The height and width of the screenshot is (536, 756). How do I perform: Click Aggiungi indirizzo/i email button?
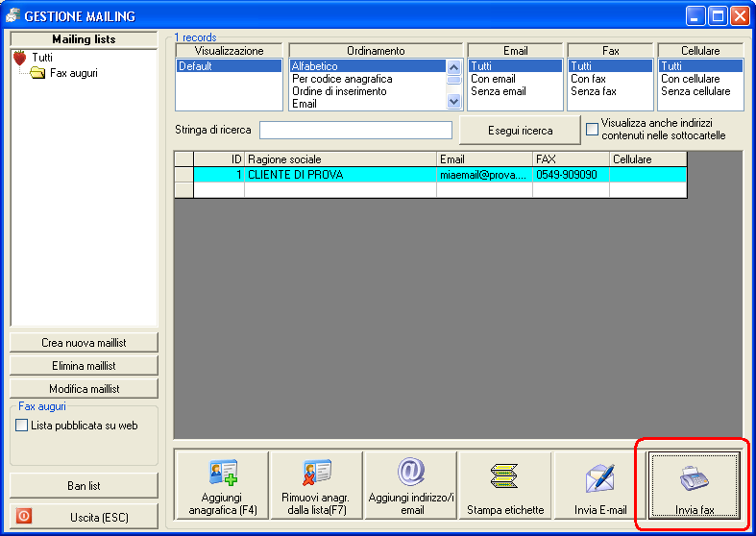pos(411,485)
